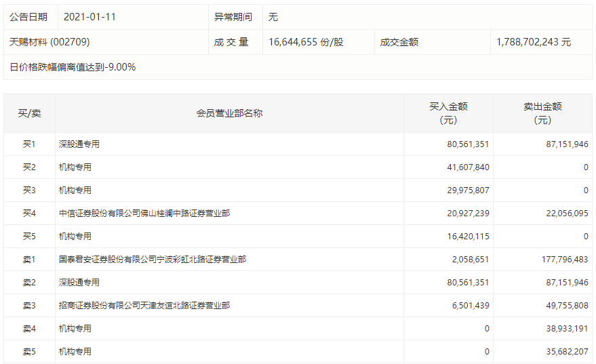Click the 买入金额 (元) column header
Image resolution: width=596 pixels, height=364 pixels.
[448, 113]
